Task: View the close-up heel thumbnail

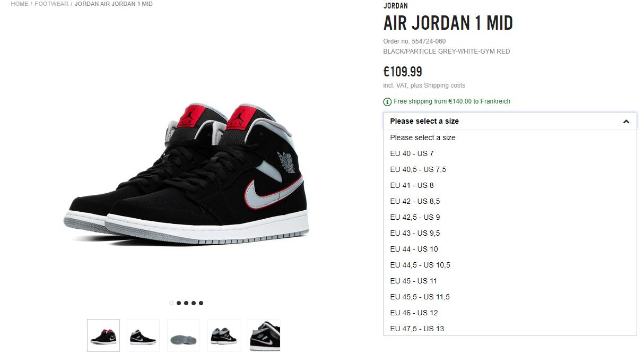Action: tap(264, 335)
